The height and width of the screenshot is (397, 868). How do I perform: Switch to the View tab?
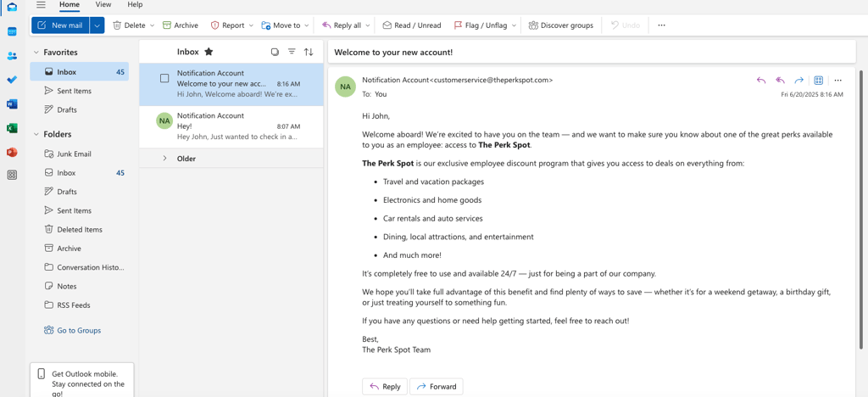tap(103, 5)
